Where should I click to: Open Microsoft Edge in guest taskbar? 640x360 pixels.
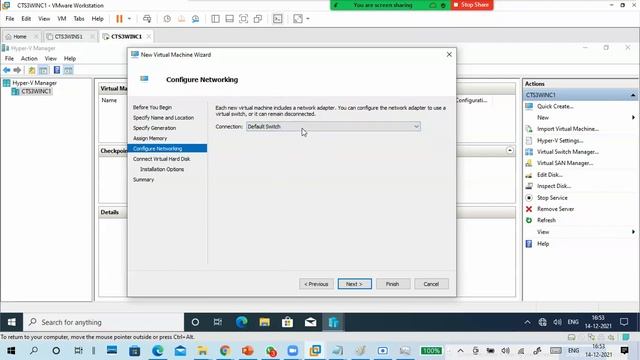[242, 322]
